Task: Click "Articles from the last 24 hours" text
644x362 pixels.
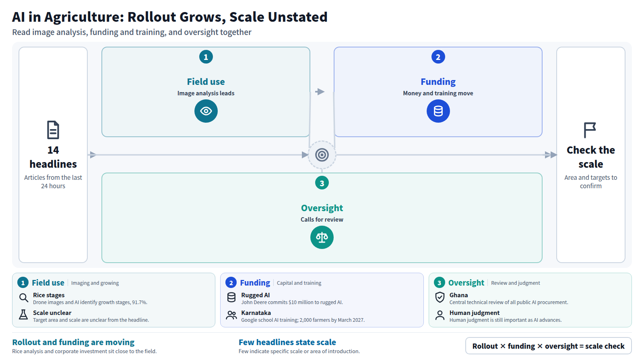Action: click(x=53, y=182)
